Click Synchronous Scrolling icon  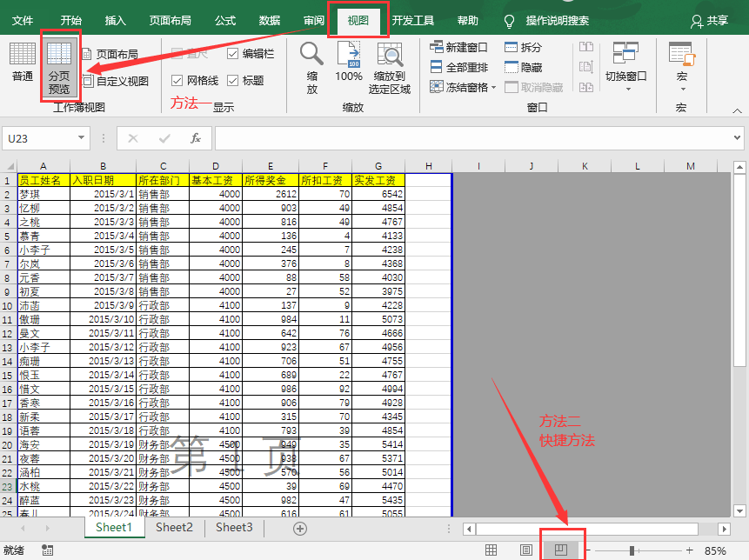(x=586, y=67)
